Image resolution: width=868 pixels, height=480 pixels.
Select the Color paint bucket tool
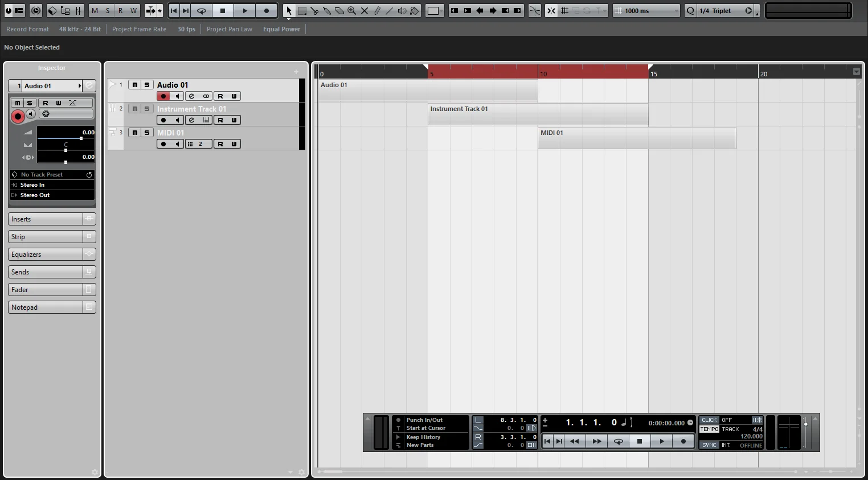click(415, 11)
